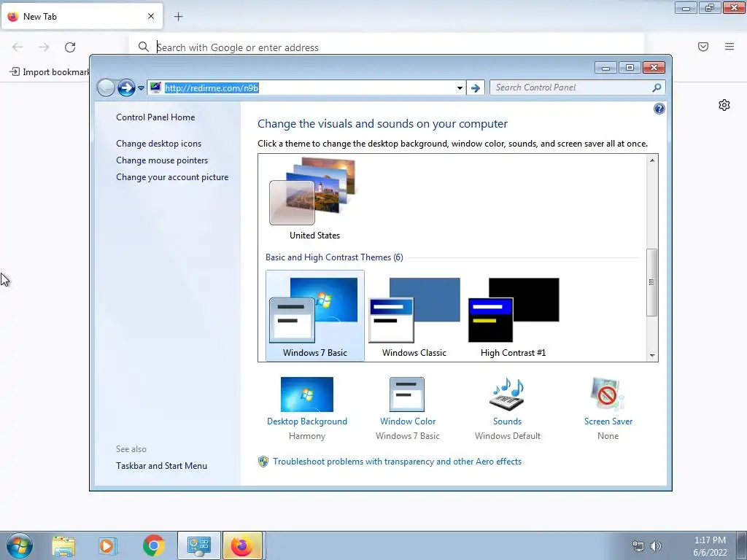The height and width of the screenshot is (560, 747).
Task: Open Windows Start menu orb
Action: (20, 545)
